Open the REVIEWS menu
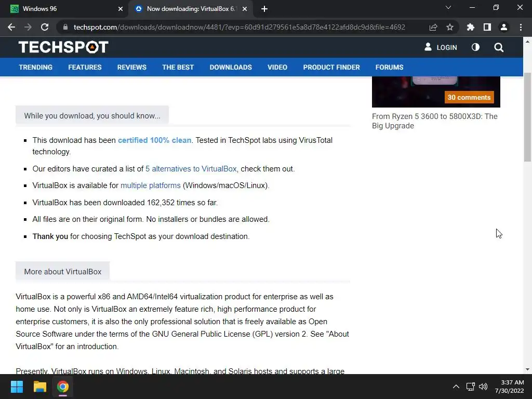 [132, 67]
